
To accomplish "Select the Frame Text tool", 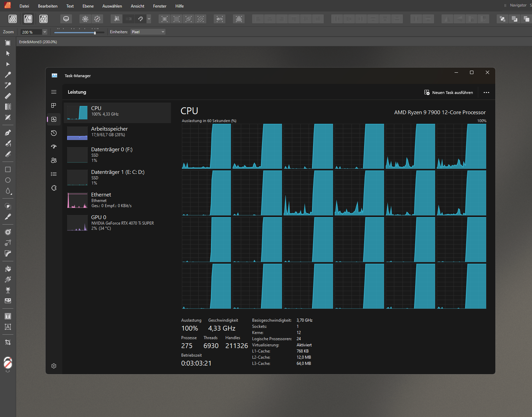I will [x=8, y=316].
